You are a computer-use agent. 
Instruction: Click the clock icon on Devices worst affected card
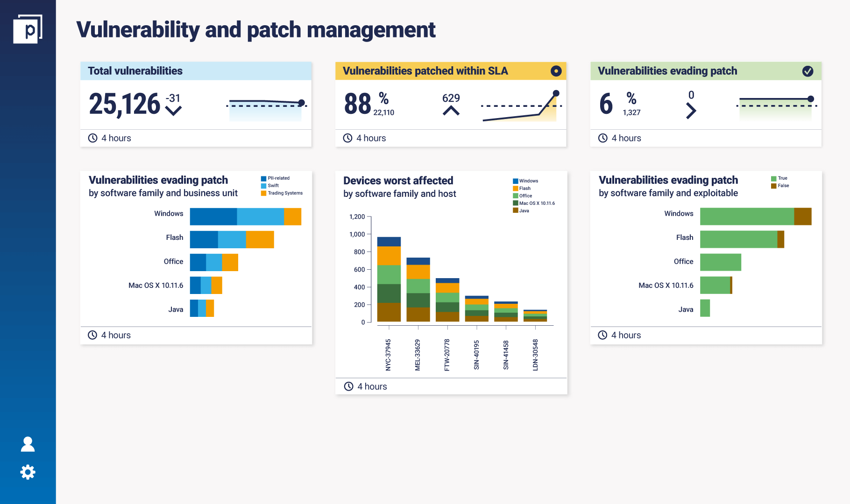pyautogui.click(x=348, y=386)
